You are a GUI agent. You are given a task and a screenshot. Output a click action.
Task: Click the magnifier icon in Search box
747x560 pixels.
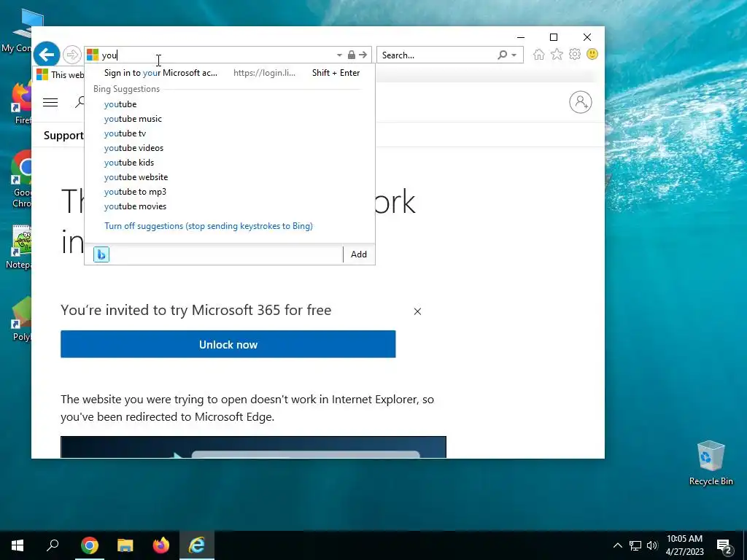502,55
